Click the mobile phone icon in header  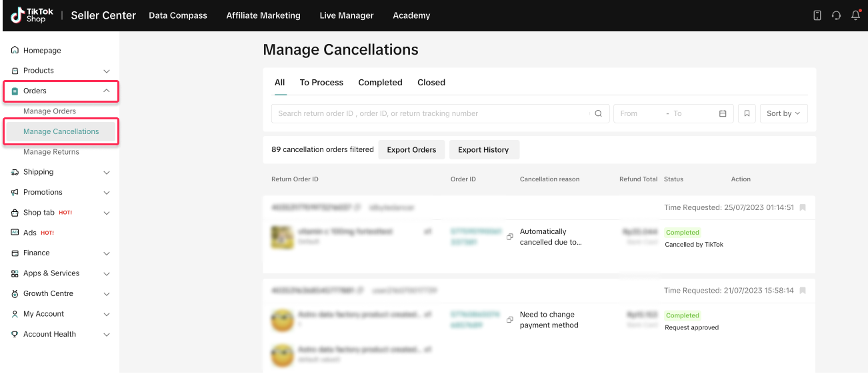point(817,15)
